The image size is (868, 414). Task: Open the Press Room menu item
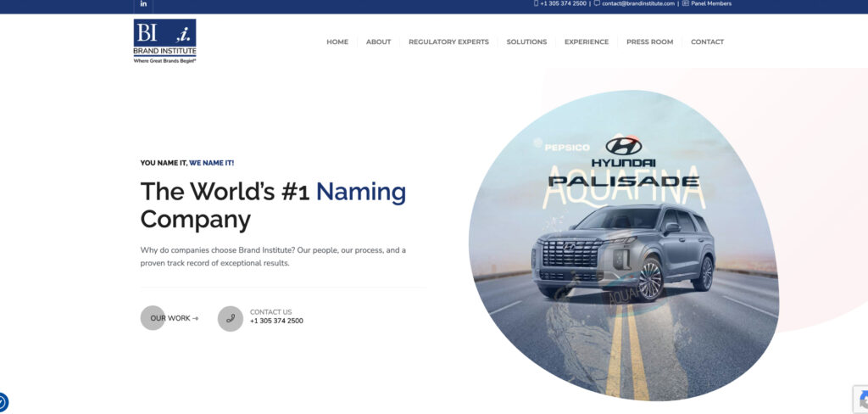650,42
